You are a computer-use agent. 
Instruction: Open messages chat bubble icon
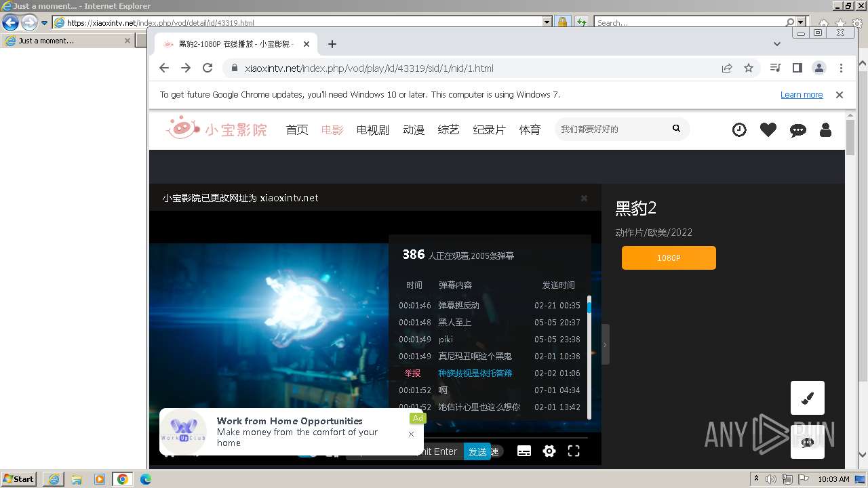point(798,130)
